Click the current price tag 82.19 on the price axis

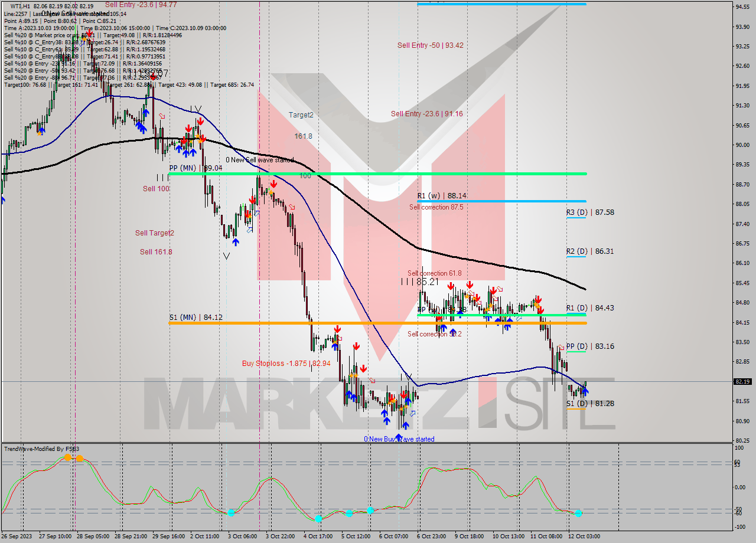click(x=742, y=381)
